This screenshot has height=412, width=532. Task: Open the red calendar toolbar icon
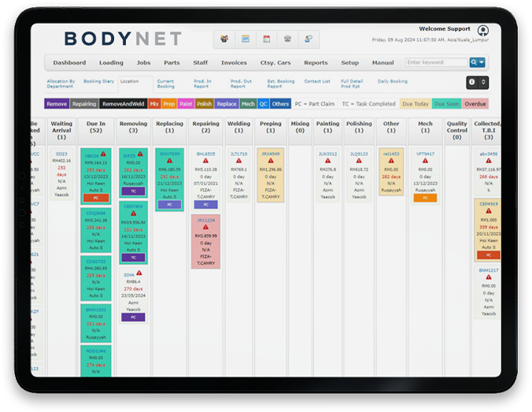(x=267, y=39)
